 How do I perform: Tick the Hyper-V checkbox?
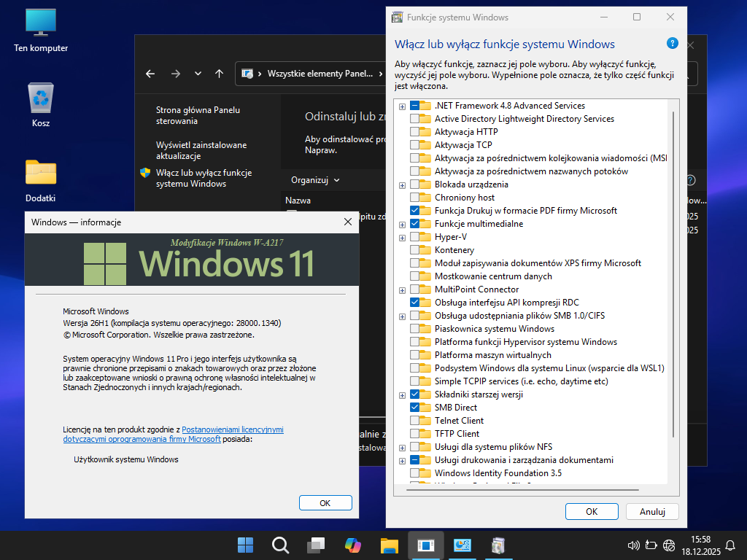415,237
